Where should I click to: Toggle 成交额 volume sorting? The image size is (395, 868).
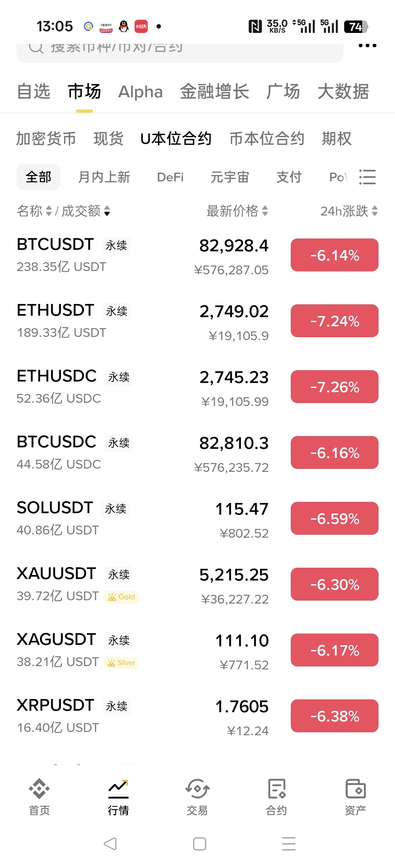point(107,211)
